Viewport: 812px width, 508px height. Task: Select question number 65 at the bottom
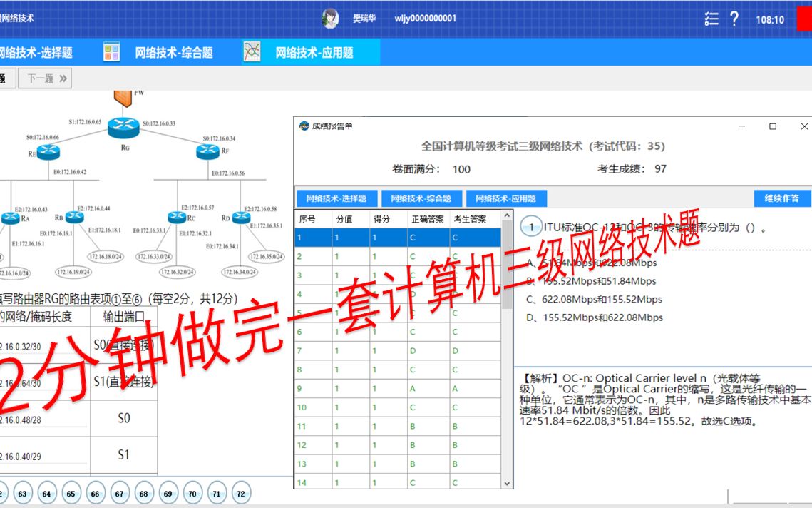[x=71, y=493]
